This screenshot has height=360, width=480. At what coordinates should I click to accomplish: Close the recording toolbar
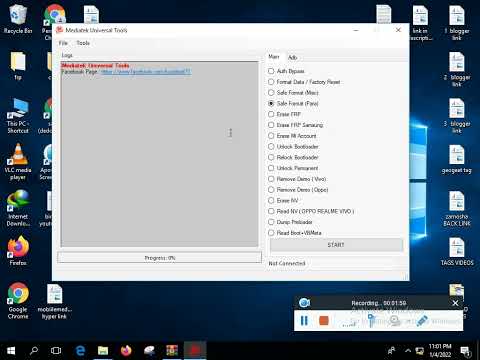455,303
